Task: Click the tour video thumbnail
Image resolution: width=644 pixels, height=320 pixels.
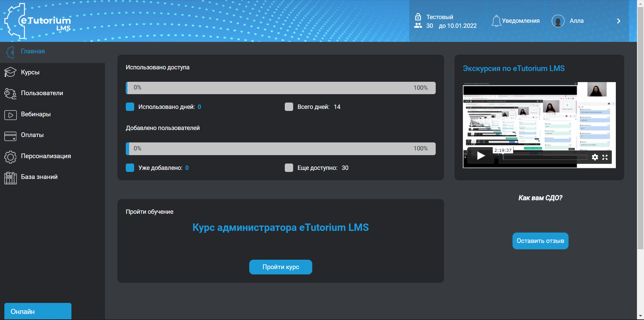Action: point(539,125)
